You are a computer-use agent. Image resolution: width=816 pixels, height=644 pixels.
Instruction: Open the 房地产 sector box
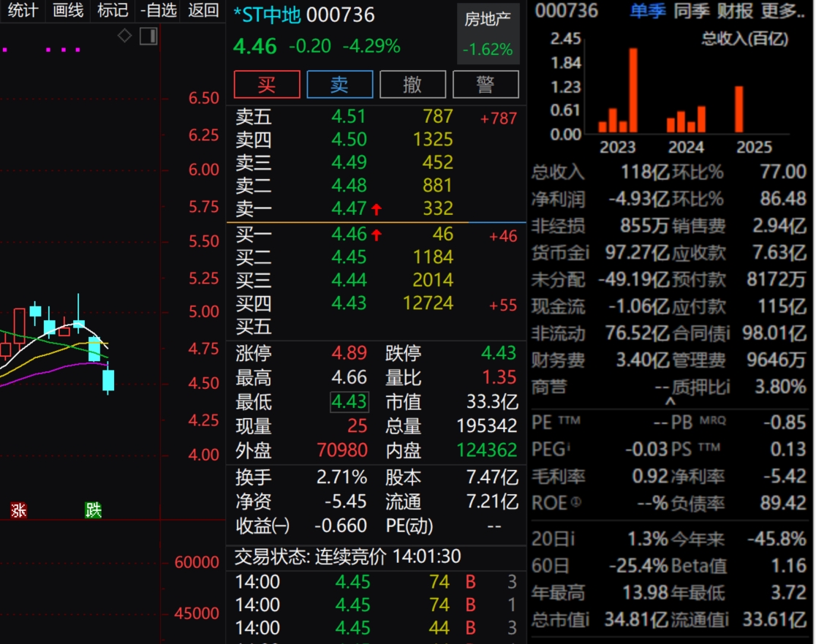488,34
